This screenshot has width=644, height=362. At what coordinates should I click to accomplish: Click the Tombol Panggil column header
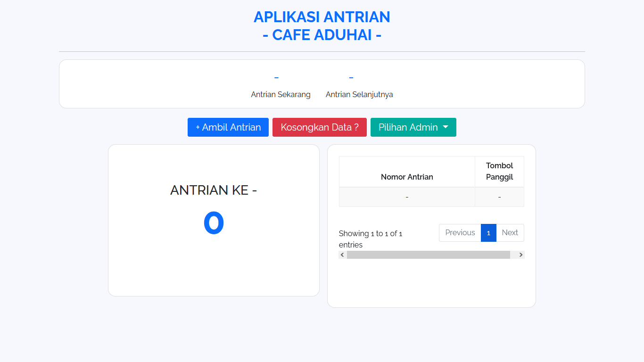[499, 172]
